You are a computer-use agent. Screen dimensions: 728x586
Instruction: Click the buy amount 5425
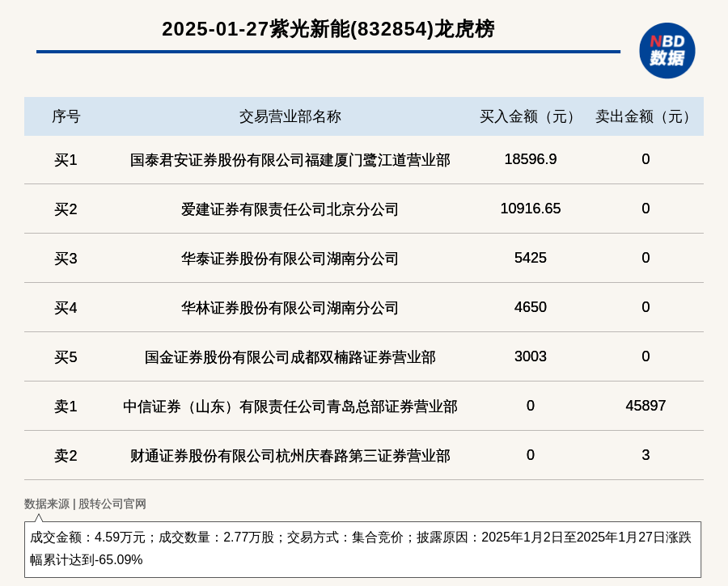(x=530, y=258)
